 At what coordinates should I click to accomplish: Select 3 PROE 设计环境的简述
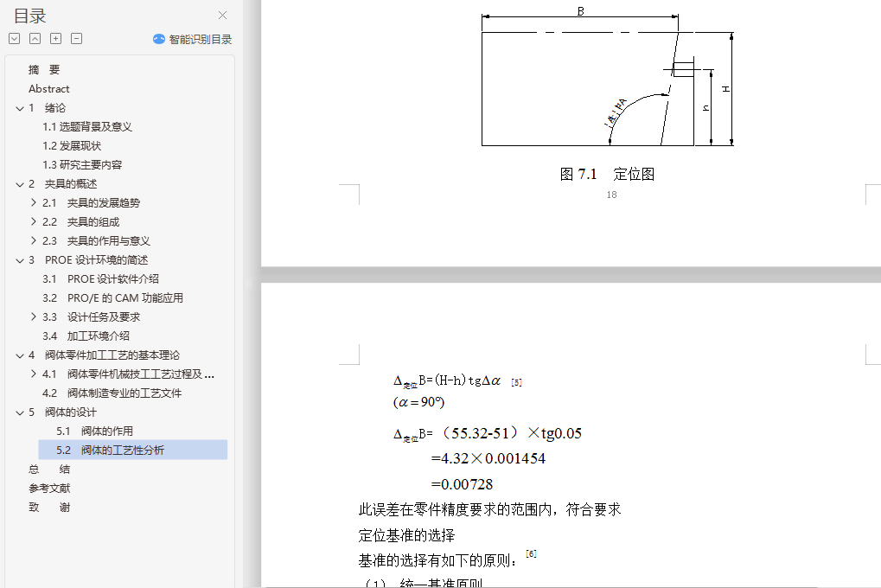[88, 259]
